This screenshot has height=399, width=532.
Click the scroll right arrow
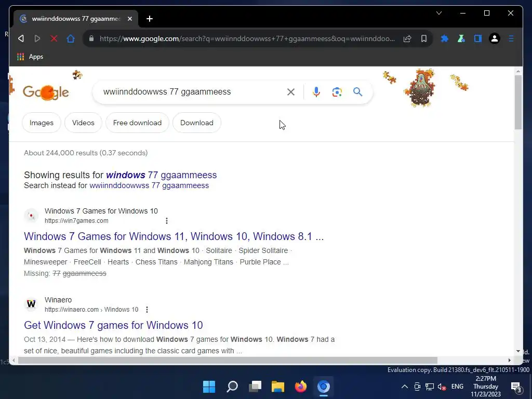click(510, 361)
